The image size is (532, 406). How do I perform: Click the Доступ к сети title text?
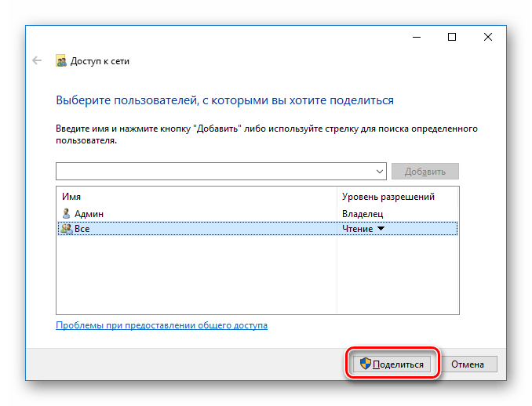tap(100, 61)
